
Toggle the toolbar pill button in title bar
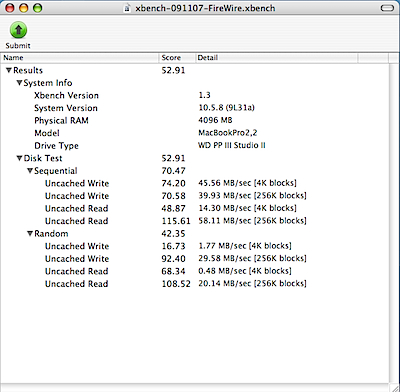pos(387,8)
